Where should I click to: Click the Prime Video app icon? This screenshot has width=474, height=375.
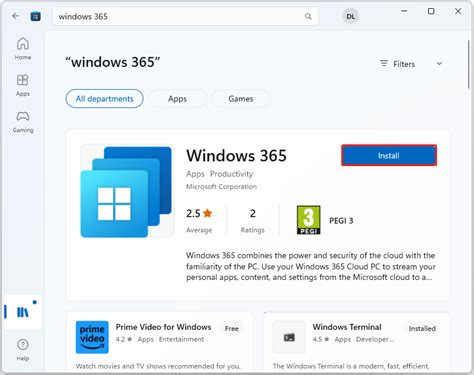point(92,337)
